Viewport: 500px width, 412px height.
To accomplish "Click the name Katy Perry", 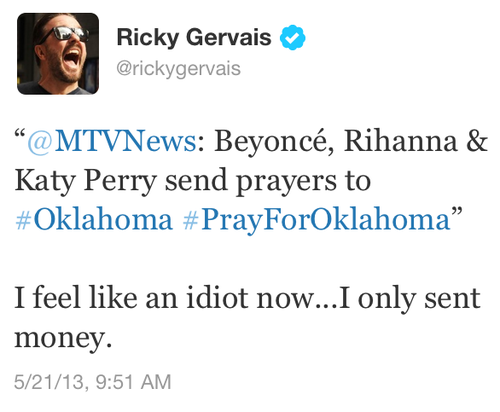I will [86, 181].
